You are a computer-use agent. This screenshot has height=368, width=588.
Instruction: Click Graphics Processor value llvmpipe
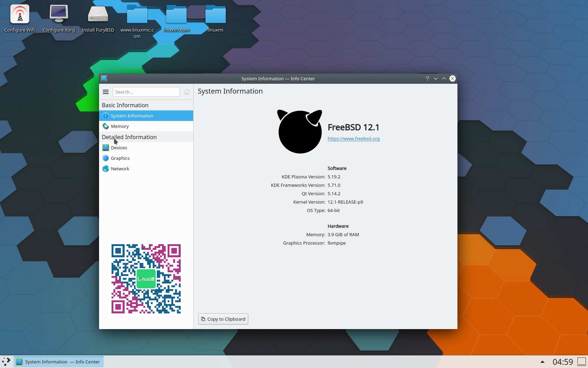337,243
